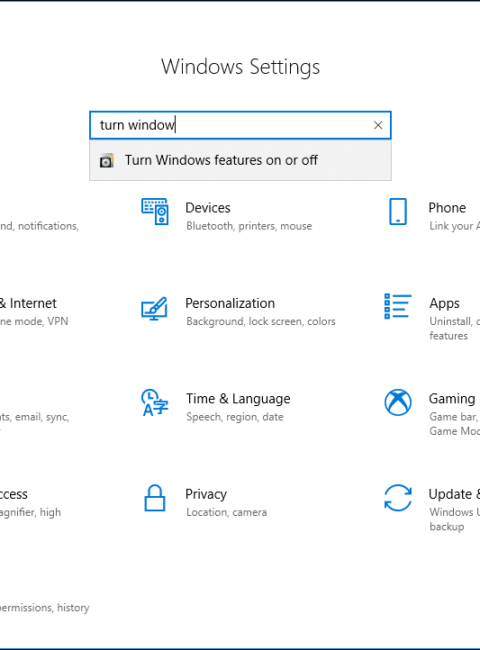The width and height of the screenshot is (480, 650).
Task: Open the Time & Language title
Action: coord(238,399)
